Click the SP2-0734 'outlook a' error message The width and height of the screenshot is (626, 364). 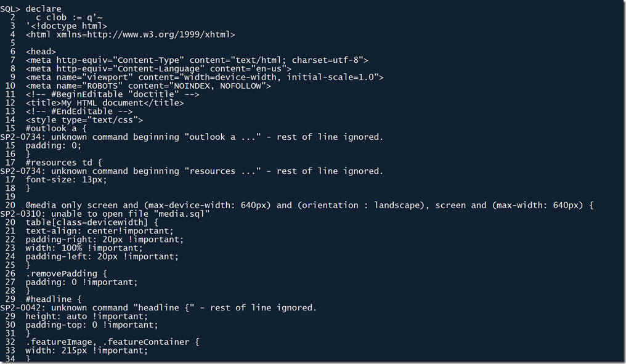tap(192, 137)
